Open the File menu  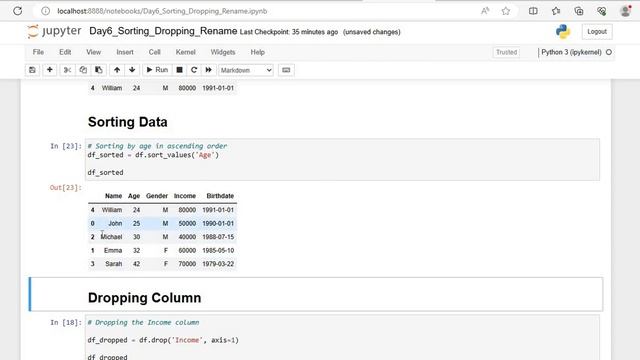(38, 52)
